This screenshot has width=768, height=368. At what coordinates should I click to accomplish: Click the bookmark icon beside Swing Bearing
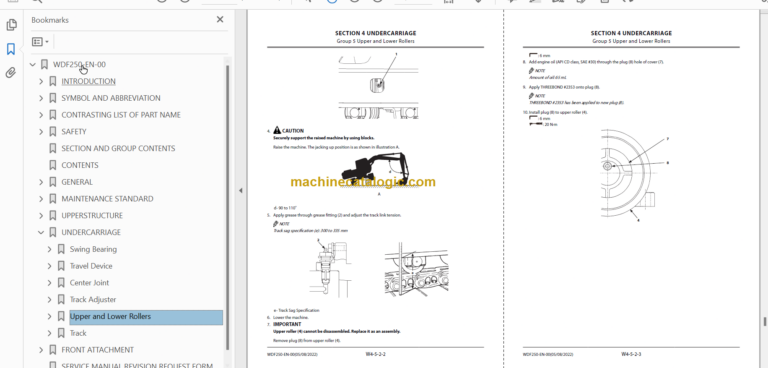61,249
